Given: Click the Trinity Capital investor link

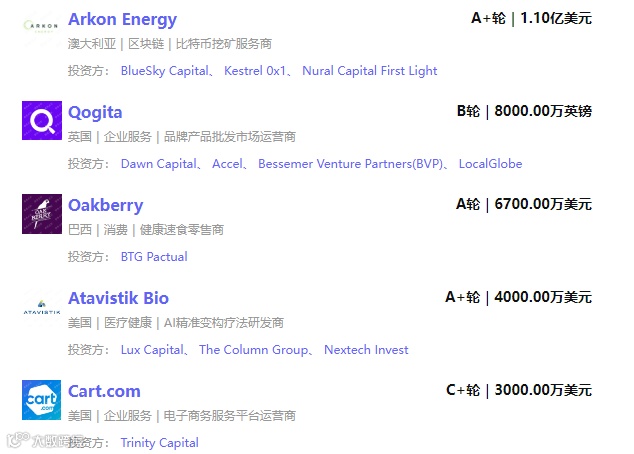Looking at the screenshot, I should (x=159, y=443).
